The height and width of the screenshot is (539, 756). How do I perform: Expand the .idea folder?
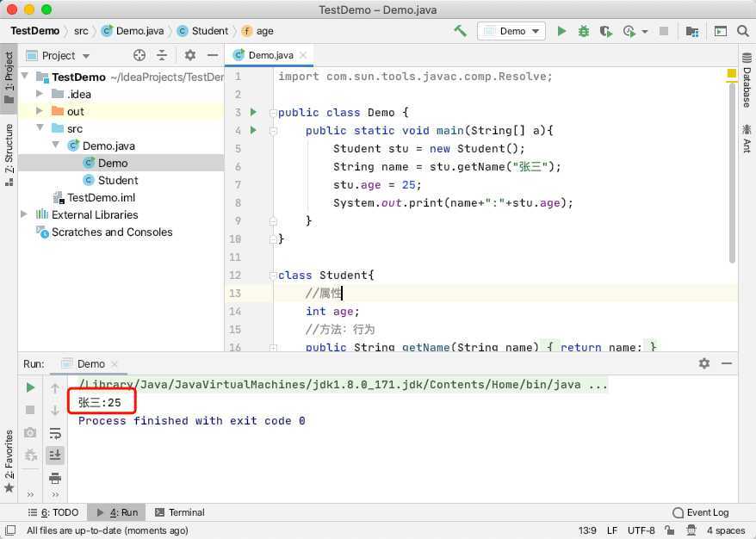click(x=40, y=94)
